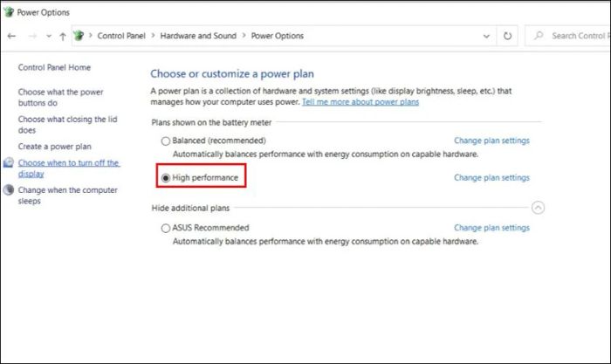
Task: Open Tell me more about power plans link
Action: pos(360,102)
